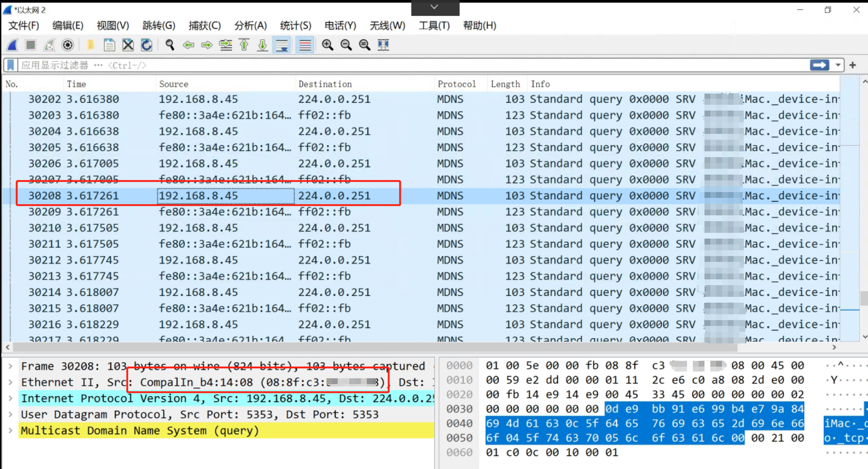
Task: Expand Internet Protocol Version 4 row
Action: 10,398
